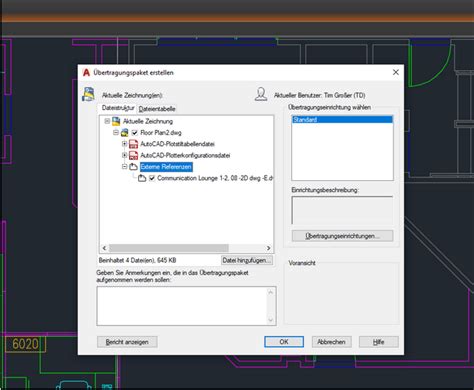Screen dimensions: 474x390
Task: Click the user silhouette icon near Aktueller Benutzer
Action: (x=261, y=94)
